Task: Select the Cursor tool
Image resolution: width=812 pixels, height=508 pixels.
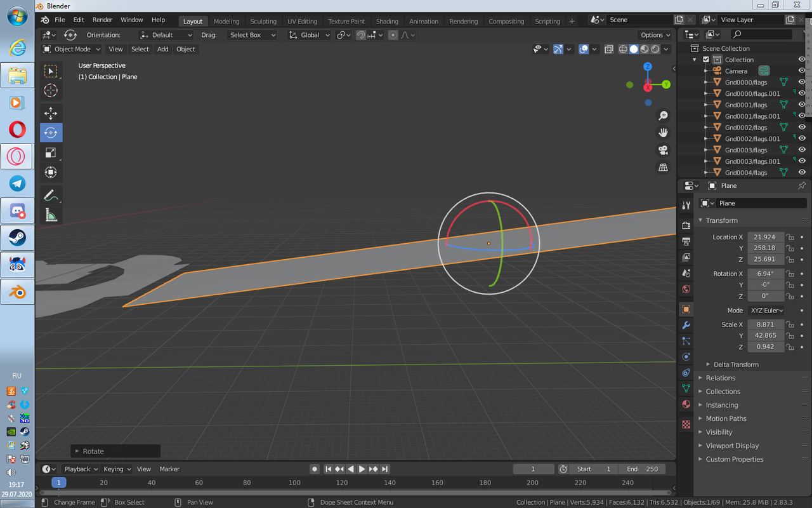Action: (51, 91)
